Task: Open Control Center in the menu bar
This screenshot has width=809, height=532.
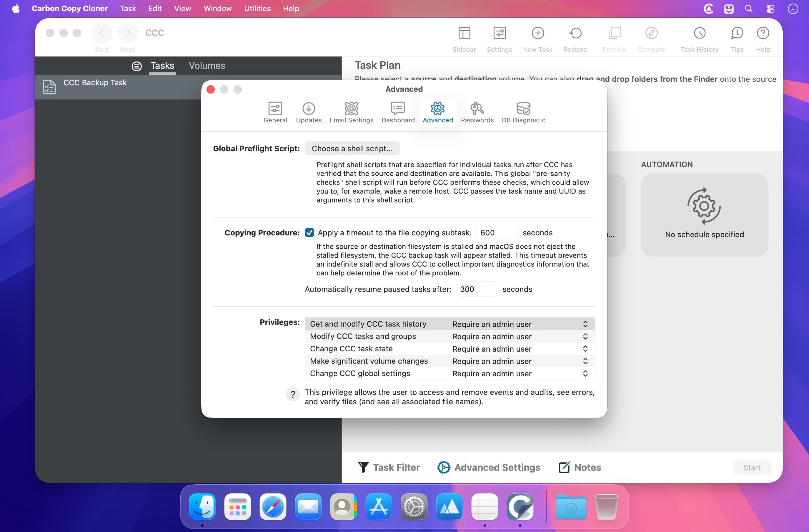Action: point(770,9)
